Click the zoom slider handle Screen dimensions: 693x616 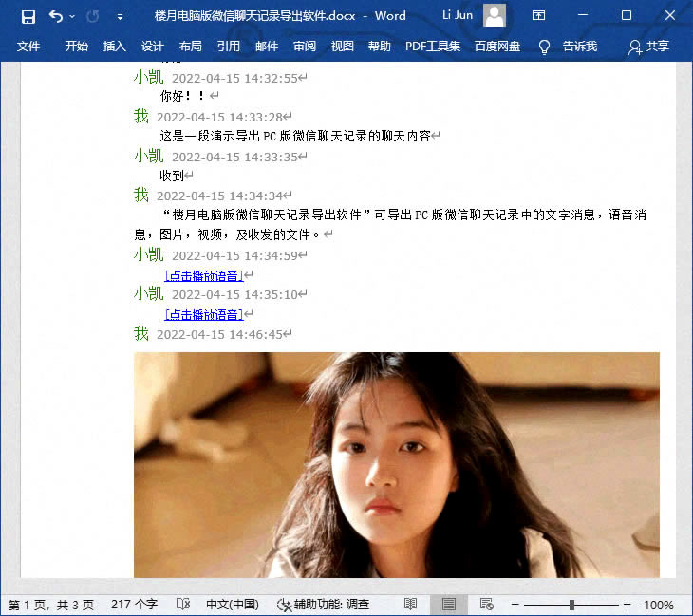point(571,605)
